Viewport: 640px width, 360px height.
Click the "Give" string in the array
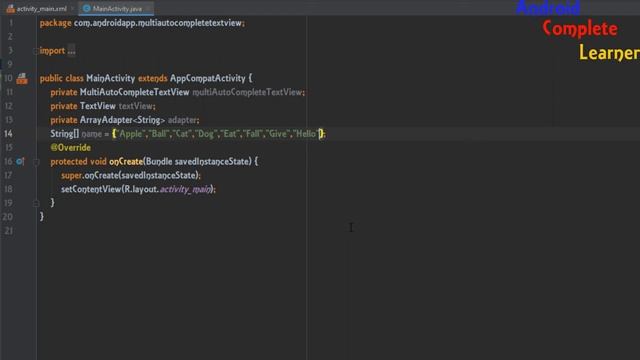[x=278, y=134]
